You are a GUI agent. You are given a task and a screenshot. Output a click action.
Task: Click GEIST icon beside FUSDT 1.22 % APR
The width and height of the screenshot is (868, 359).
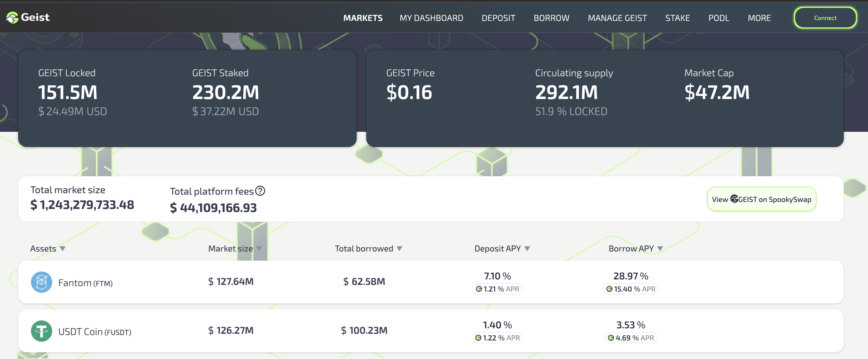[x=479, y=338]
